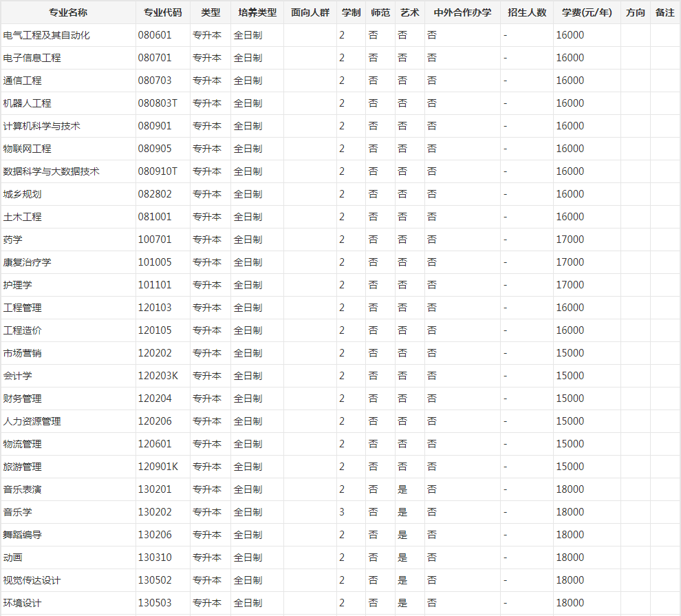Screen dimensions: 681x616
Task: Select the 市场营销 major name
Action: pos(23,353)
